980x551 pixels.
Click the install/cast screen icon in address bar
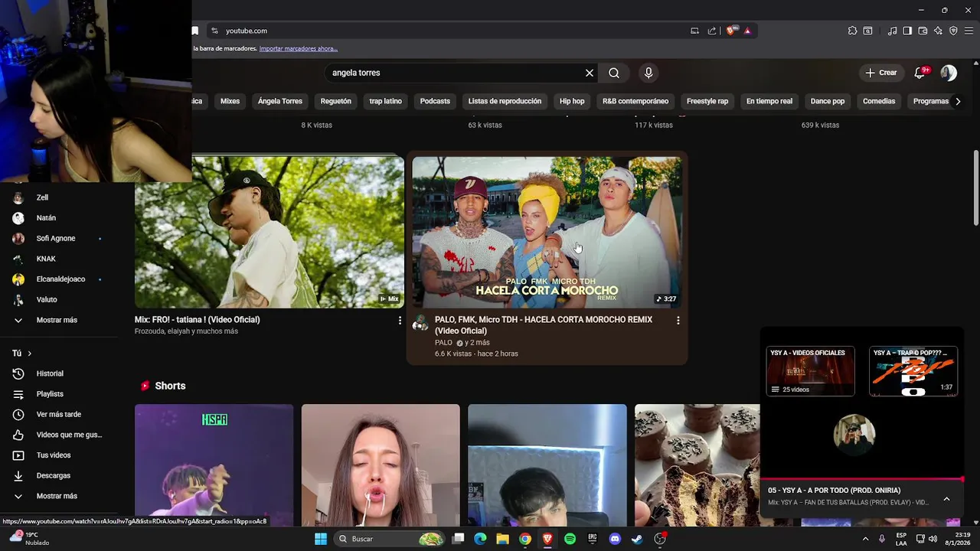pyautogui.click(x=694, y=31)
